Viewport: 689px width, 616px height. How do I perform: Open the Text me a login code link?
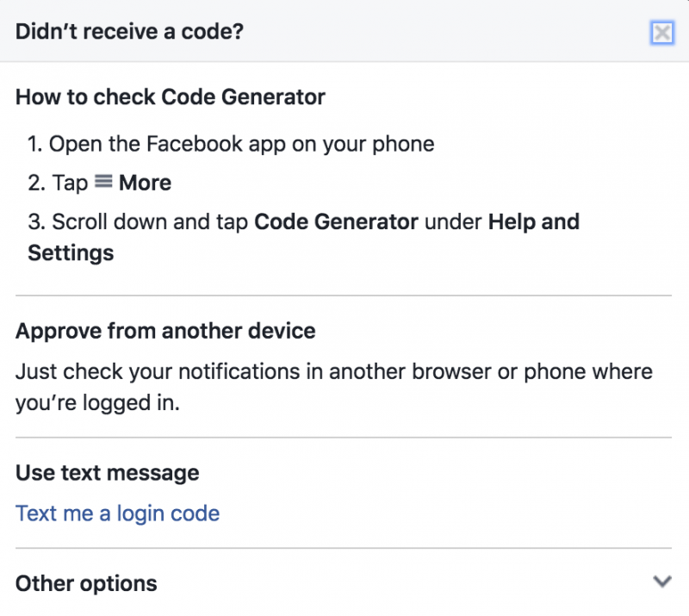(x=117, y=513)
